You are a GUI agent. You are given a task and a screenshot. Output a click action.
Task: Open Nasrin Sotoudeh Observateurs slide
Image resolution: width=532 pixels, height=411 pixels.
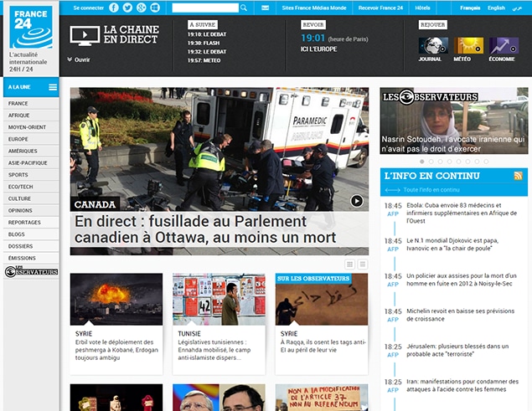pos(454,121)
